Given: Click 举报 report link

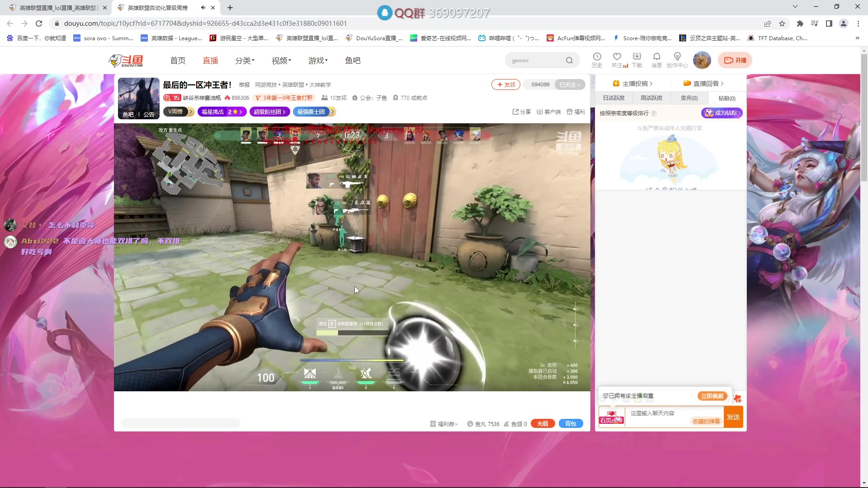Looking at the screenshot, I should coord(244,85).
